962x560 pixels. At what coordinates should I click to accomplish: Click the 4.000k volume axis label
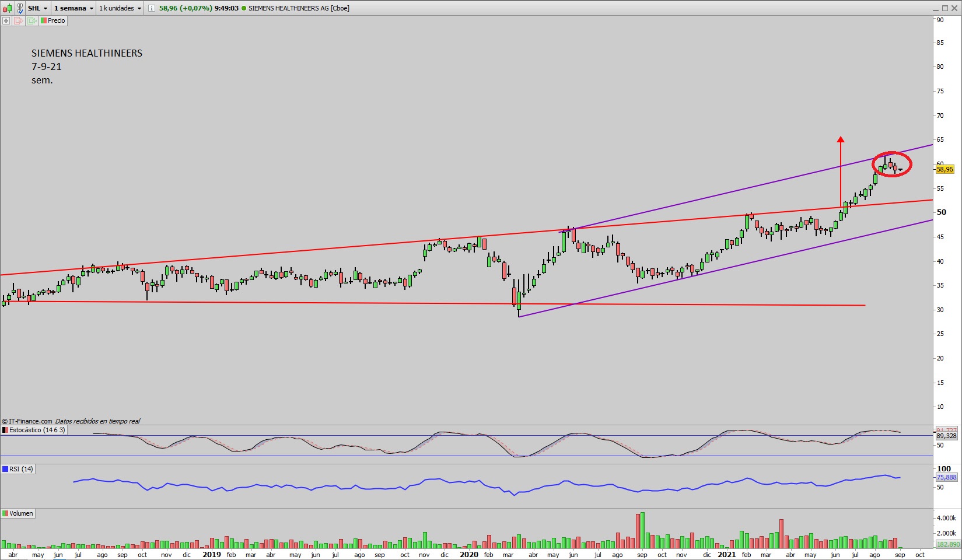point(946,518)
